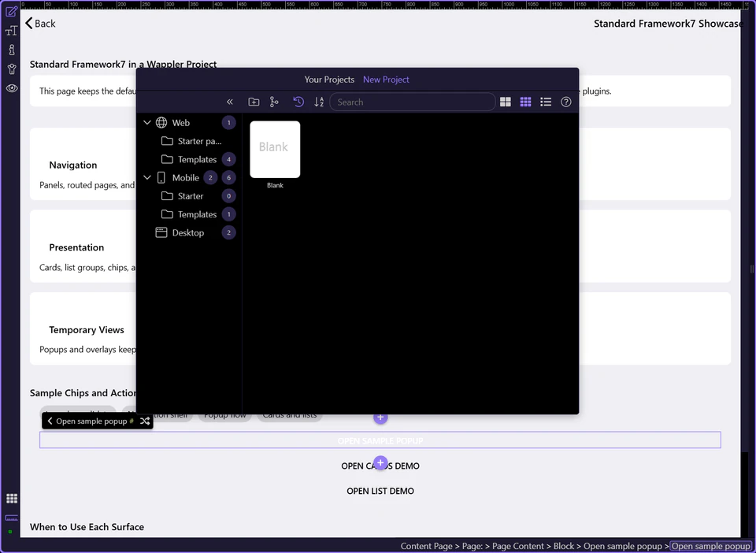Click the new folder icon in project toolbar
This screenshot has height=553, width=756.
tap(254, 102)
